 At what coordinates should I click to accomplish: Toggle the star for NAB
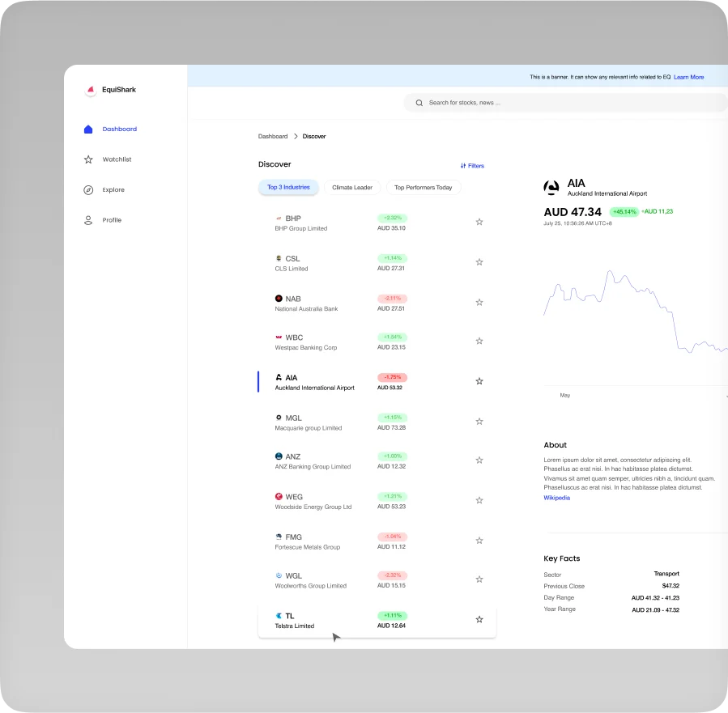tap(479, 303)
